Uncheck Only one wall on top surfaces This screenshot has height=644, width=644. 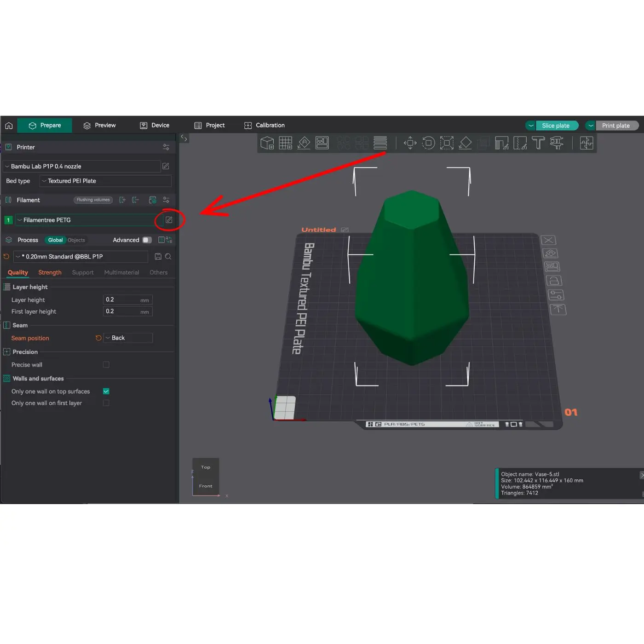tap(106, 391)
